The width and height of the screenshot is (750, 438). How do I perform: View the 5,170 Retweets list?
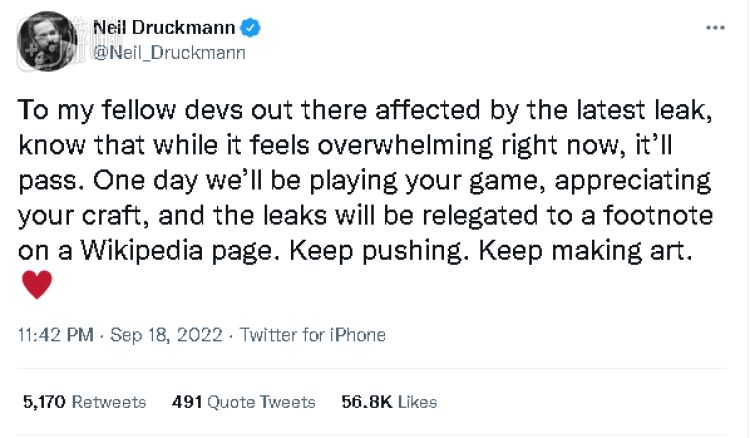click(x=84, y=402)
